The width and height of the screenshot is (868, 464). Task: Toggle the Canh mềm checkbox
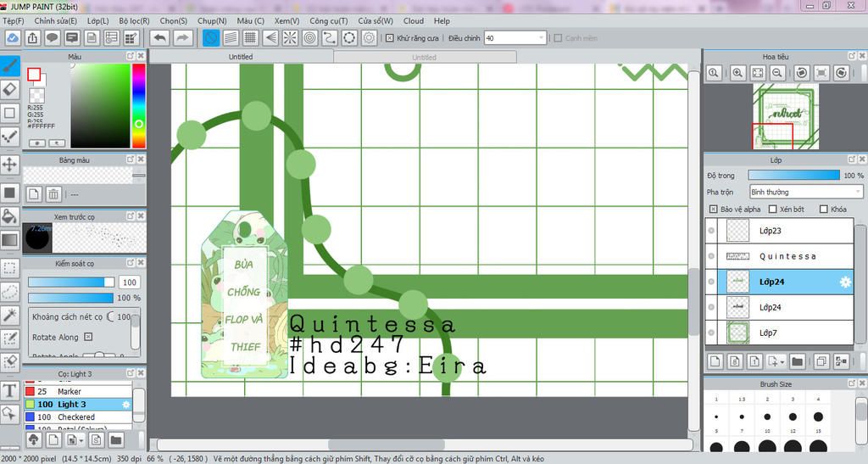click(558, 38)
